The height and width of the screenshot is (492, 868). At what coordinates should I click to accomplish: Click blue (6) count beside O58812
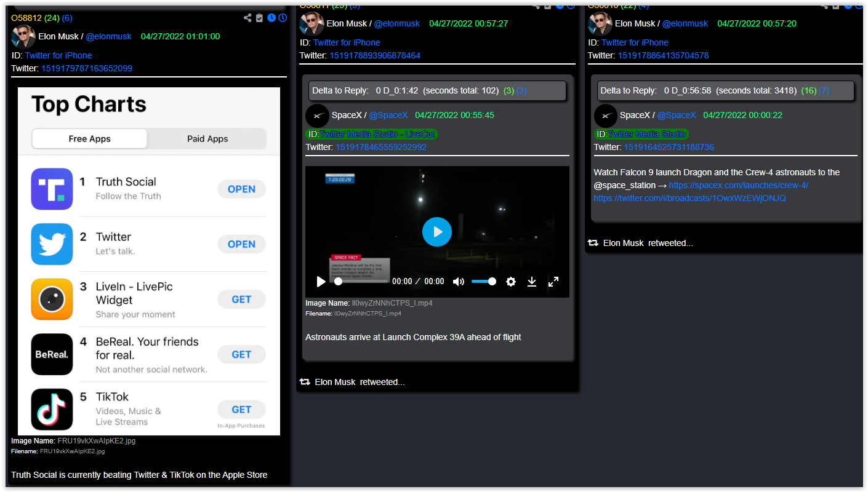click(66, 18)
